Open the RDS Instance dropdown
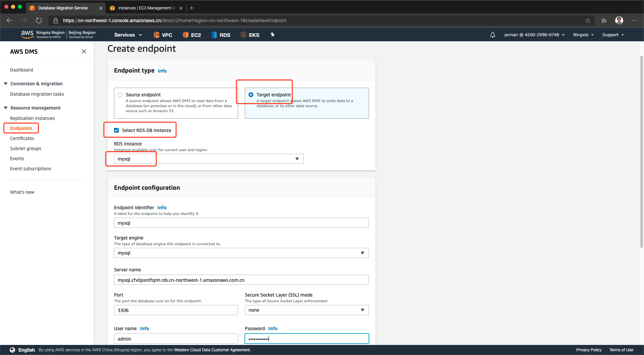The image size is (644, 355). [208, 159]
